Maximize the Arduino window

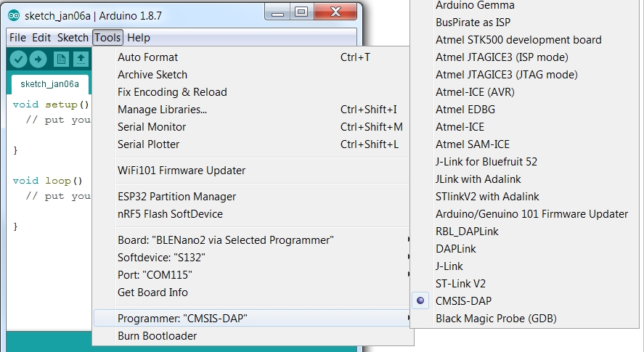[301, 12]
